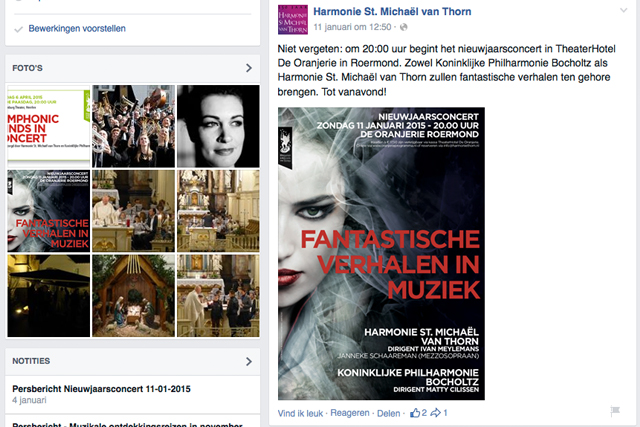Screen dimensions: 640x427
Task: Click 'Reageren' to comment
Action: (350, 413)
